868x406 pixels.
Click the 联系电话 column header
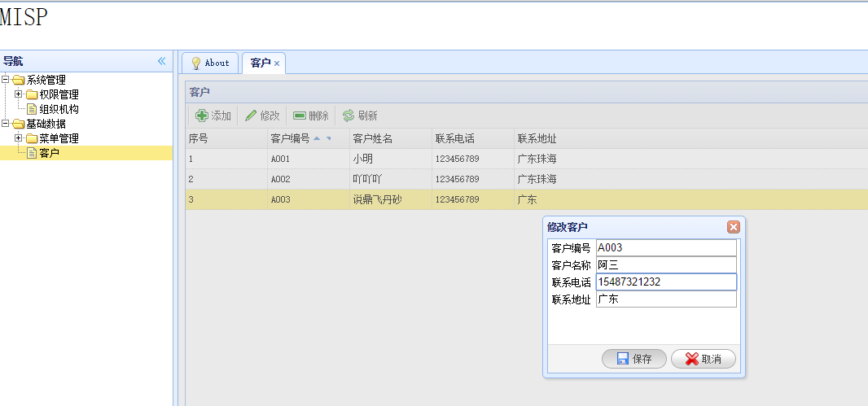(473, 138)
